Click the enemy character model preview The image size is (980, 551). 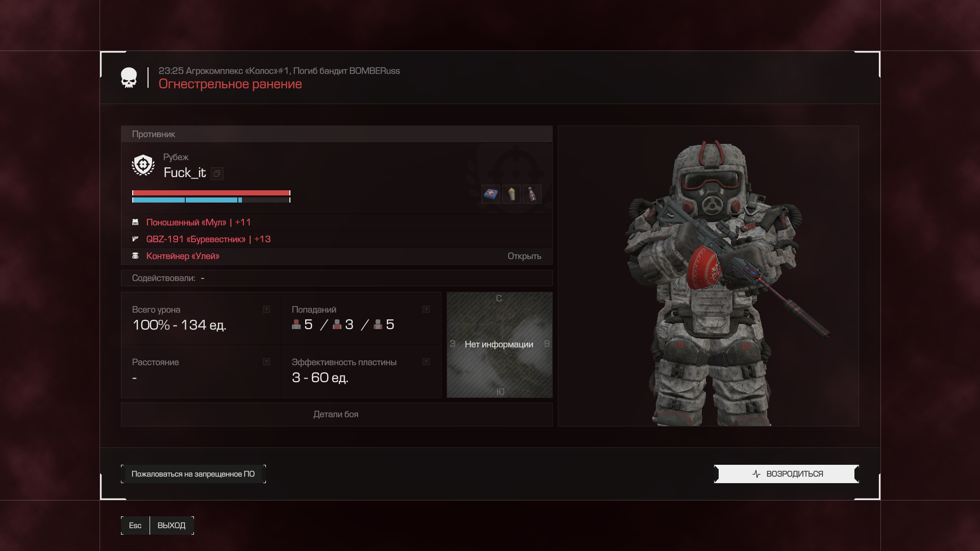pyautogui.click(x=708, y=276)
